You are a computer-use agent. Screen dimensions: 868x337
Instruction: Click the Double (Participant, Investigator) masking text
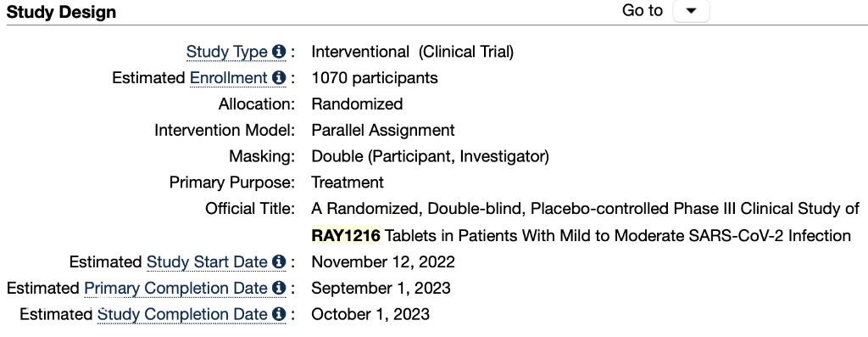(430, 157)
